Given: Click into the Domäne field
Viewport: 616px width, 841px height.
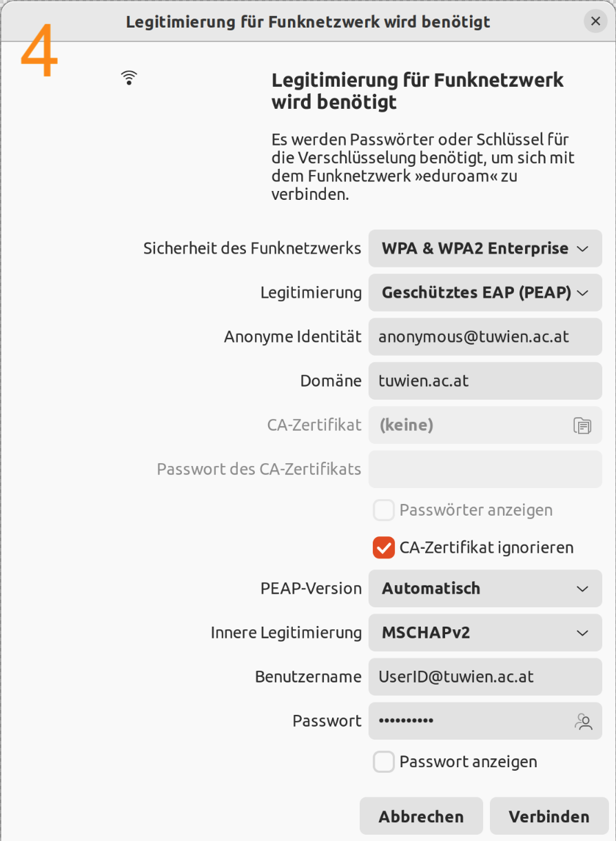Looking at the screenshot, I should tap(485, 381).
